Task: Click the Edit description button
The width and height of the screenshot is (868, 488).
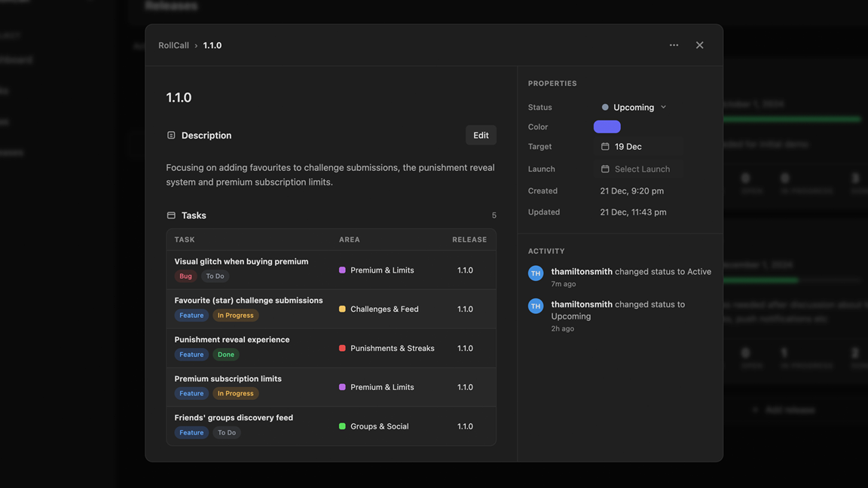Action: (x=481, y=135)
